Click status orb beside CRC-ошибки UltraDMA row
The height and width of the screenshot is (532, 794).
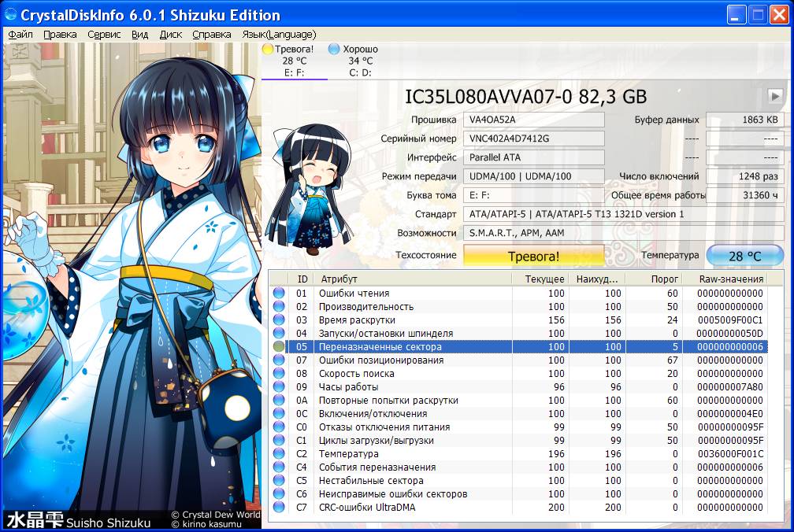pyautogui.click(x=279, y=508)
